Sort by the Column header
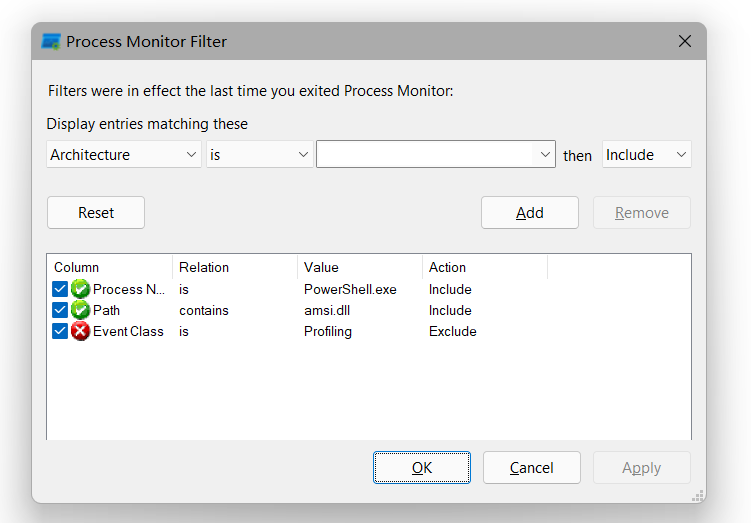Image resolution: width=751 pixels, height=523 pixels. (x=110, y=267)
